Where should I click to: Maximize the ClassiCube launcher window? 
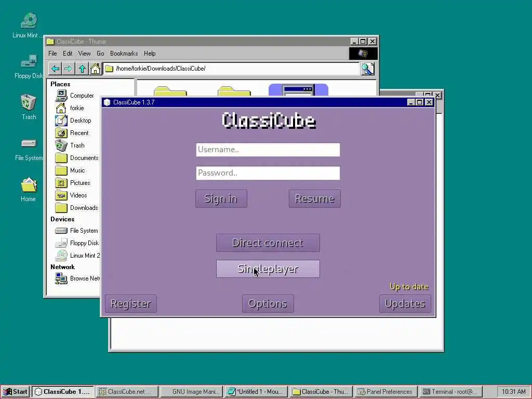coord(419,102)
